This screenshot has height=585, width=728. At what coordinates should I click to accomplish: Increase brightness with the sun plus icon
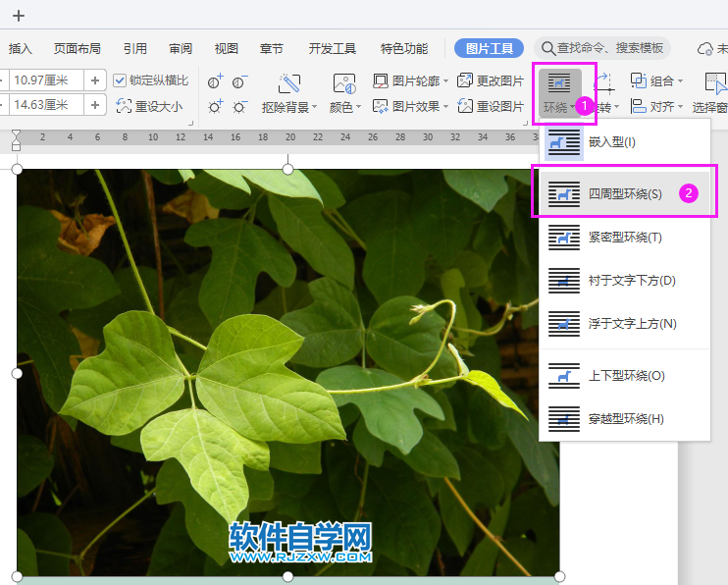[x=215, y=107]
